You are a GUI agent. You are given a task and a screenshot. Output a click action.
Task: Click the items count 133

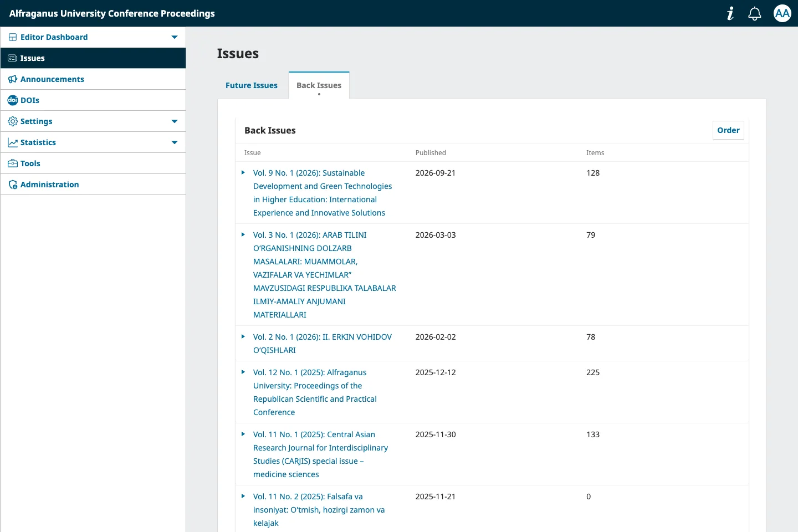(593, 434)
